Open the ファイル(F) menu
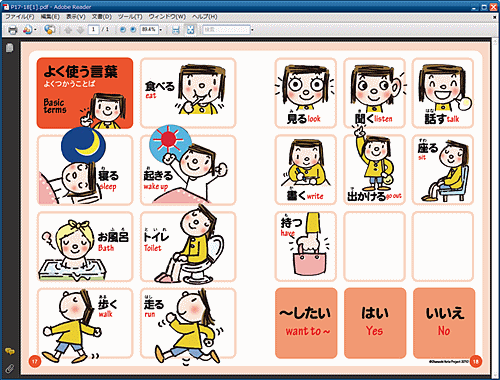This screenshot has width=500, height=380. point(20,16)
